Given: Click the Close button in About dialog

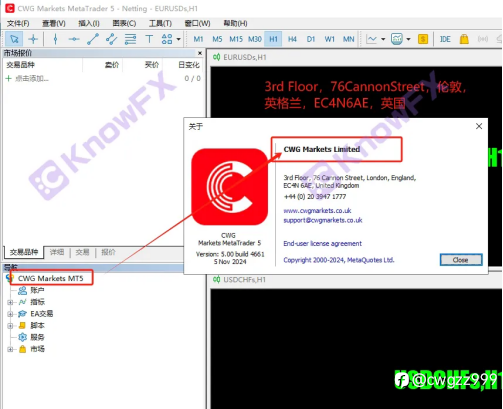Looking at the screenshot, I should tap(461, 260).
